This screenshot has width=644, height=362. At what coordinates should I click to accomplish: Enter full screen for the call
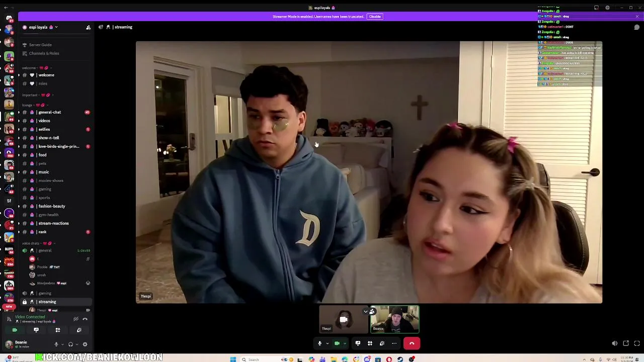[637, 343]
